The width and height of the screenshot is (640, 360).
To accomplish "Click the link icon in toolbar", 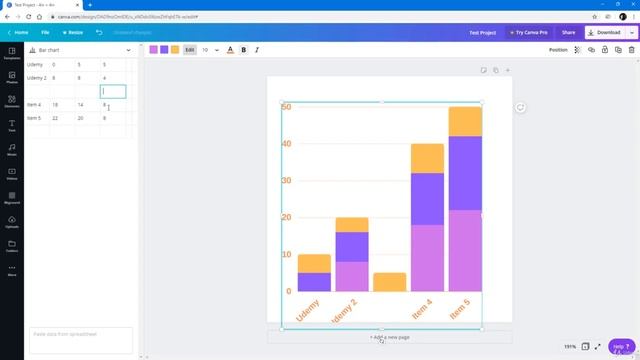I will pyautogui.click(x=591, y=50).
